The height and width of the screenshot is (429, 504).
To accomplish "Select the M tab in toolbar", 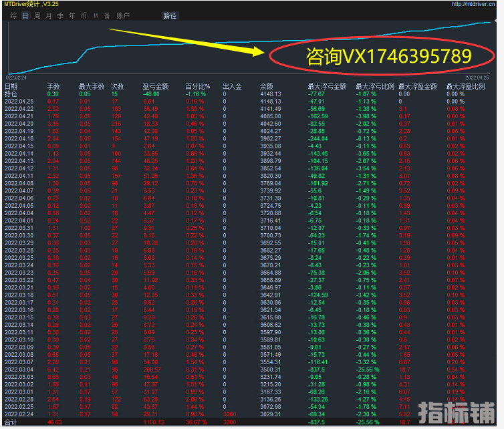I will pos(95,15).
